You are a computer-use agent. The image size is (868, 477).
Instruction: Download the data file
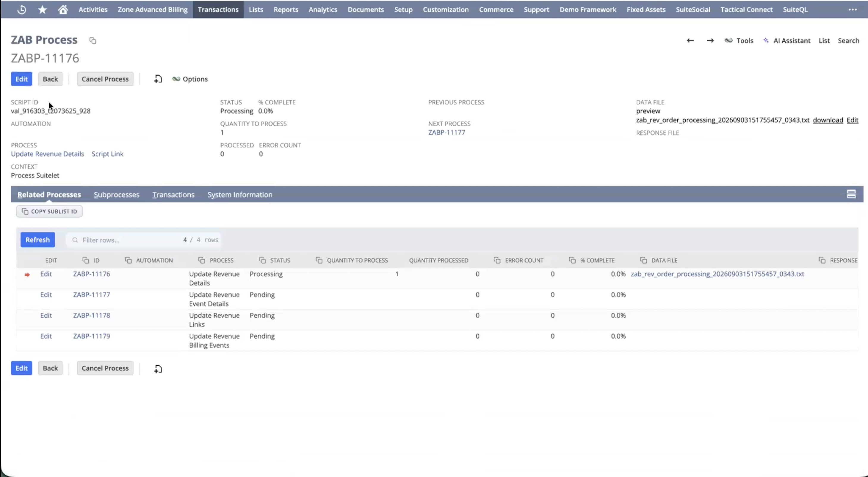coord(828,120)
